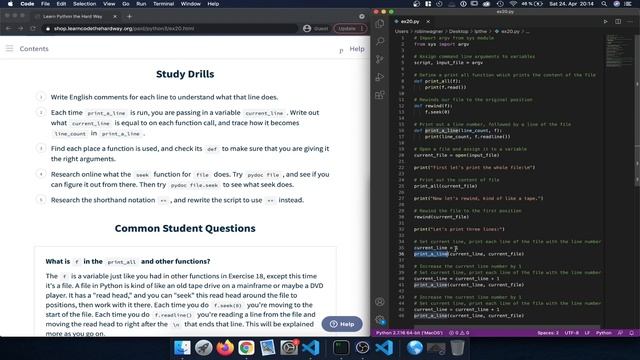Image resolution: width=640 pixels, height=360 pixels.
Task: Open System Preferences from the Dock
Action: click(x=289, y=348)
